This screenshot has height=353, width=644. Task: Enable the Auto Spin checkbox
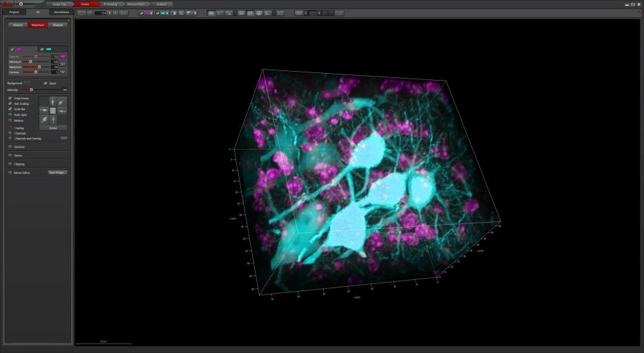10,114
